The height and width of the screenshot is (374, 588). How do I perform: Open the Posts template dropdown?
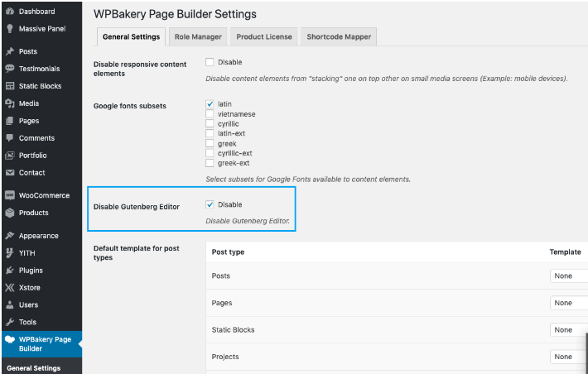(568, 276)
